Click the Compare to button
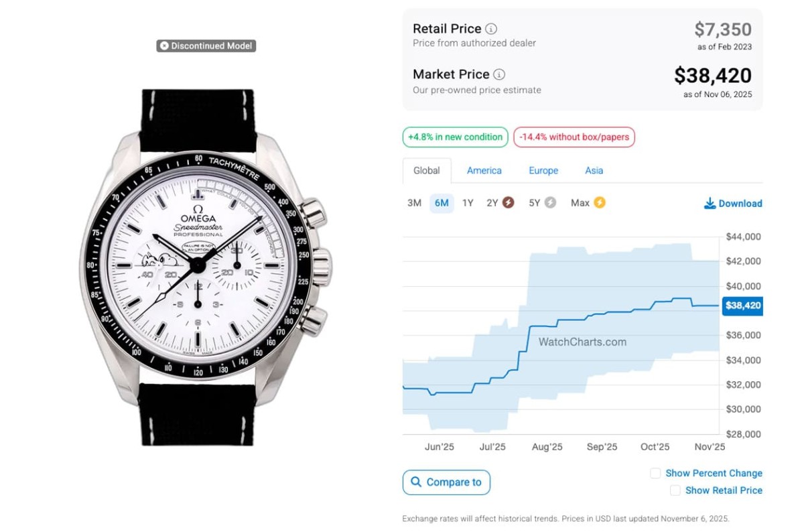The height and width of the screenshot is (532, 804). [x=446, y=482]
